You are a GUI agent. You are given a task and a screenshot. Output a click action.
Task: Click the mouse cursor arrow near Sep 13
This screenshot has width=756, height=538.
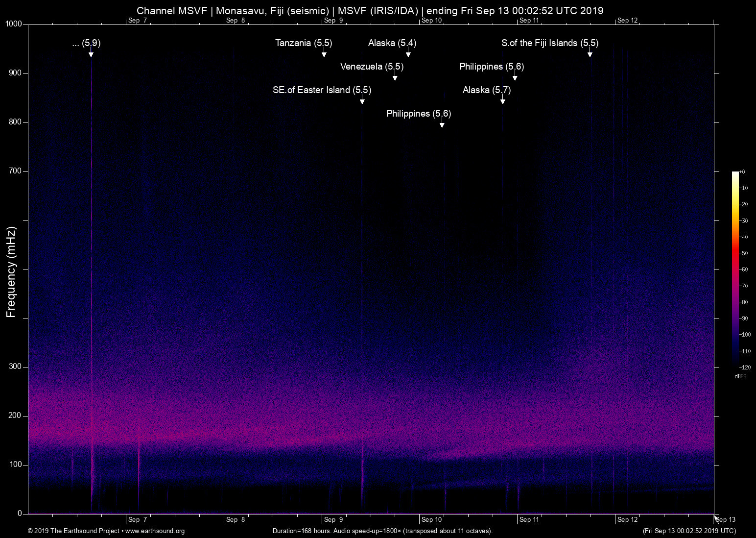tap(716, 518)
